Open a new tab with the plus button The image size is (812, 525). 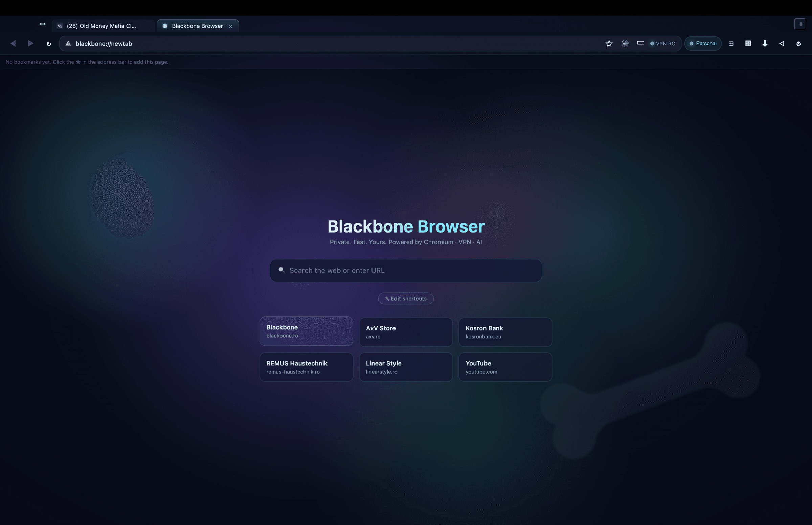[x=800, y=24]
